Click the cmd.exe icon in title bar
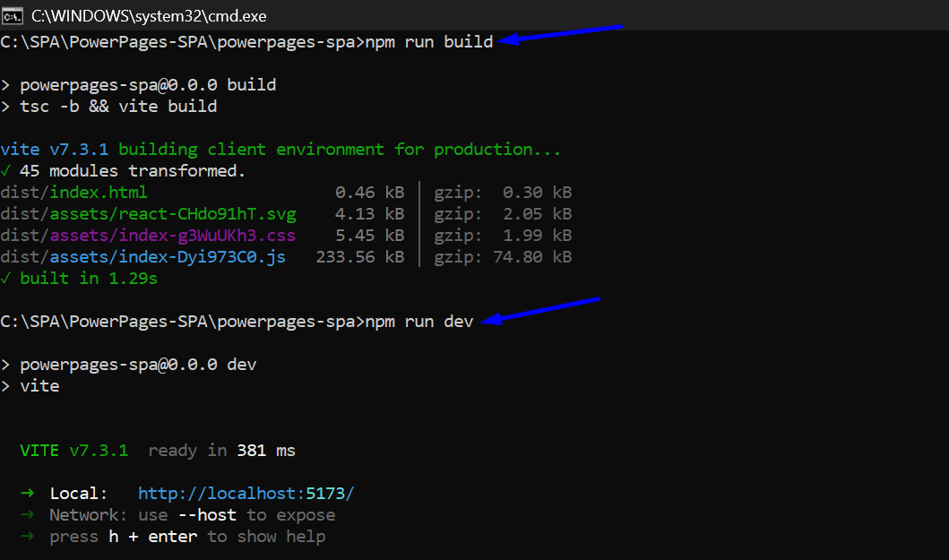Viewport: 949px width, 560px height. pyautogui.click(x=13, y=15)
